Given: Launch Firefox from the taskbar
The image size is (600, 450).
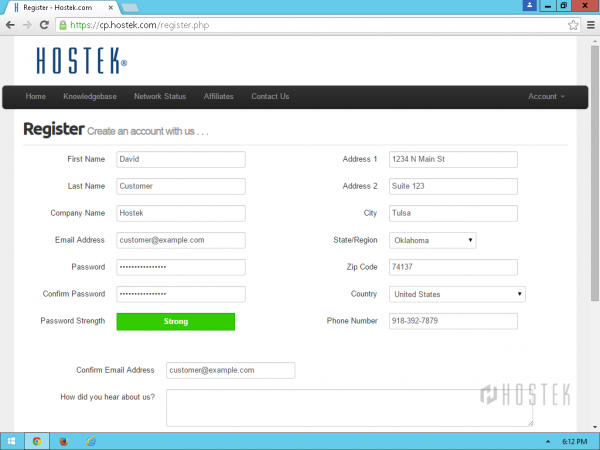Looking at the screenshot, I should (x=63, y=441).
